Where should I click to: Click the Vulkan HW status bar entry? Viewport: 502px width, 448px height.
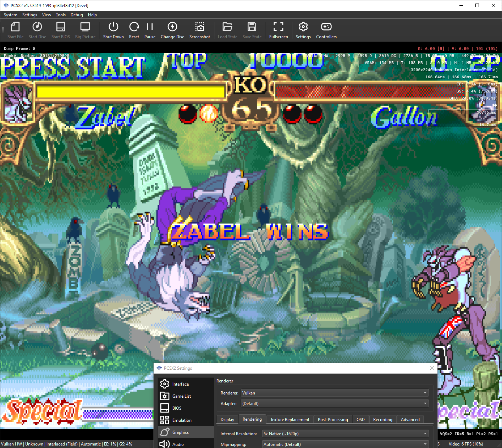(11, 444)
